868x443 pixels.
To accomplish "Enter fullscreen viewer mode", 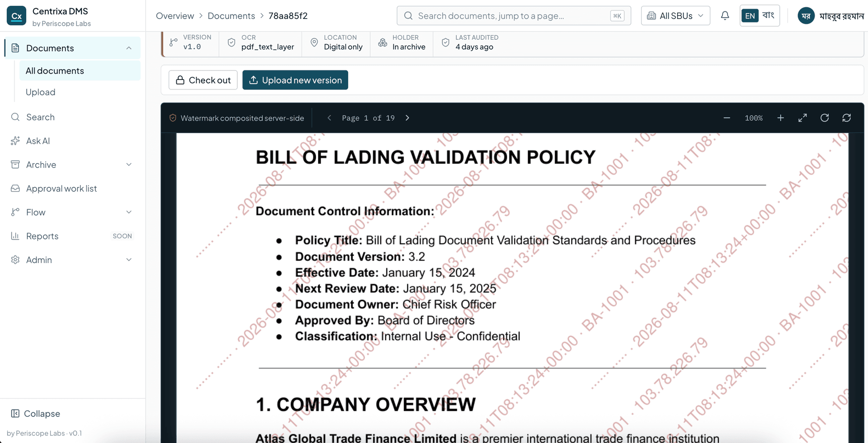I will tap(802, 118).
